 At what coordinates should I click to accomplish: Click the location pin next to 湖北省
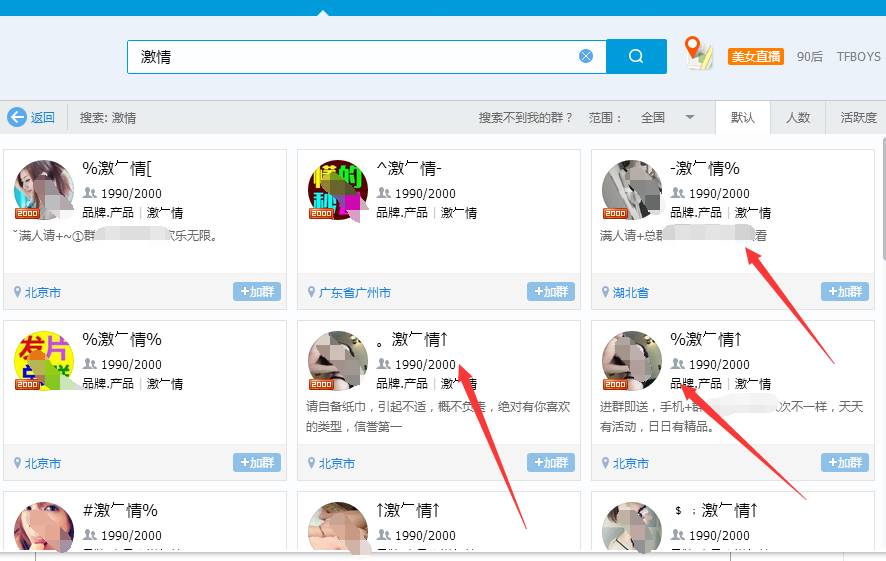pos(606,292)
